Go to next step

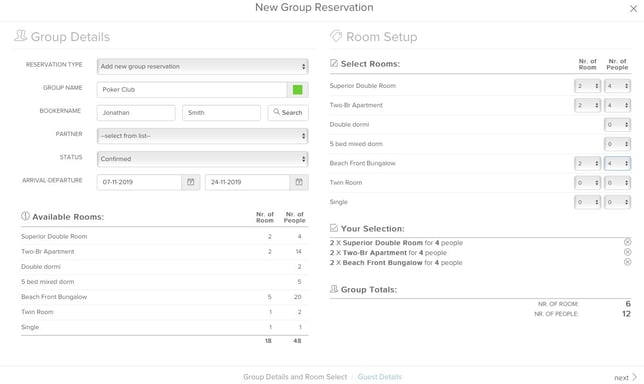pyautogui.click(x=626, y=377)
